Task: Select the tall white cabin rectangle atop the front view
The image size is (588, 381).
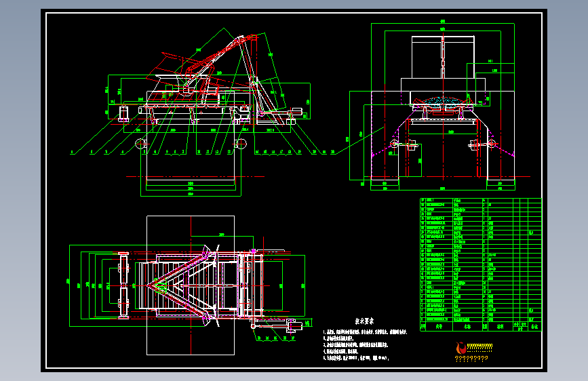Action: [x=443, y=57]
